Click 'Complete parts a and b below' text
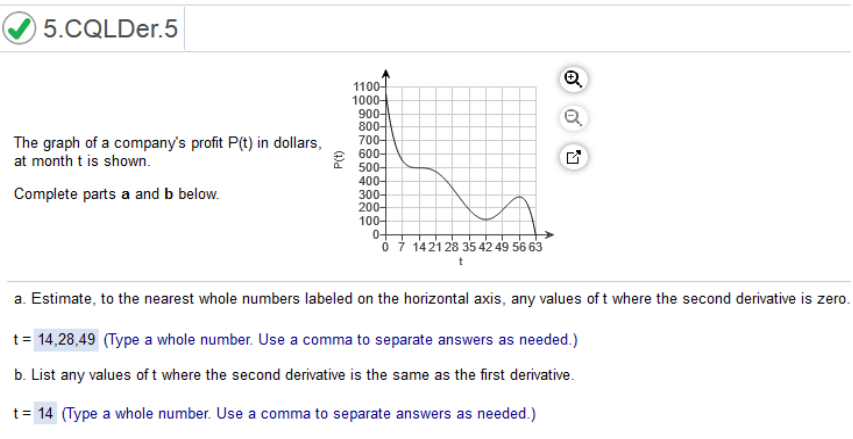Viewport: 853px width, 439px height. pyautogui.click(x=116, y=194)
